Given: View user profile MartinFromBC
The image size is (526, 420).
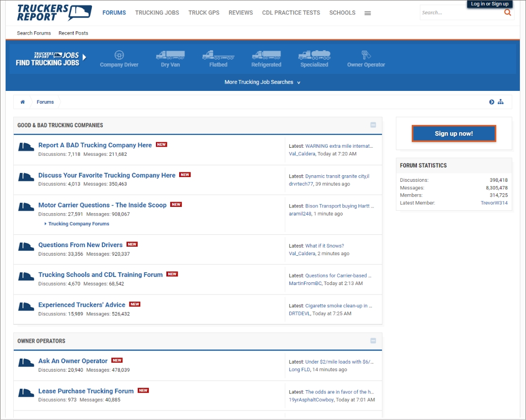Looking at the screenshot, I should pos(305,284).
